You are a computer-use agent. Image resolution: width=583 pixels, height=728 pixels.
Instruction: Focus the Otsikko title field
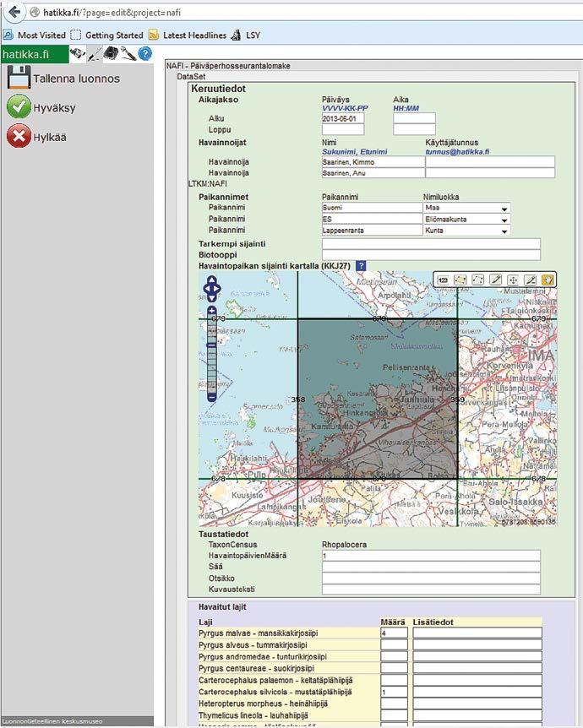[x=431, y=578]
